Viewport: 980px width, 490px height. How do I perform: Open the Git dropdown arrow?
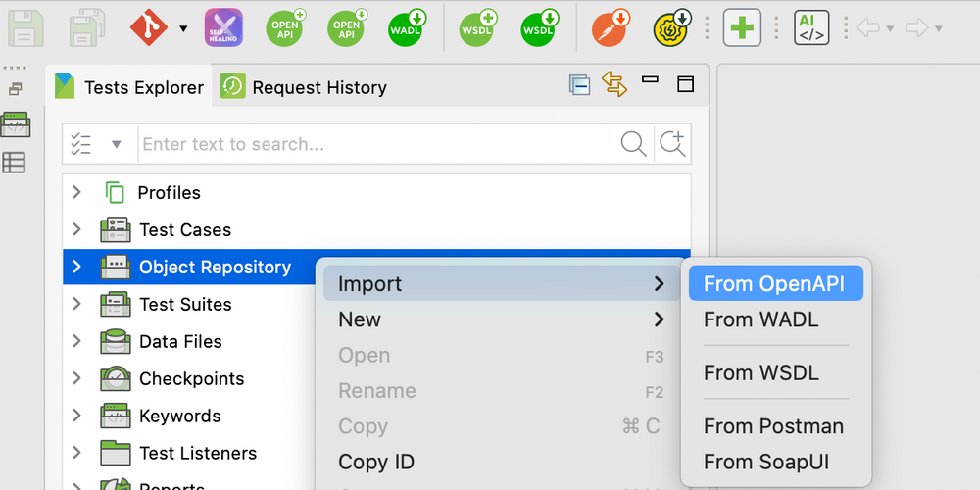point(183,28)
